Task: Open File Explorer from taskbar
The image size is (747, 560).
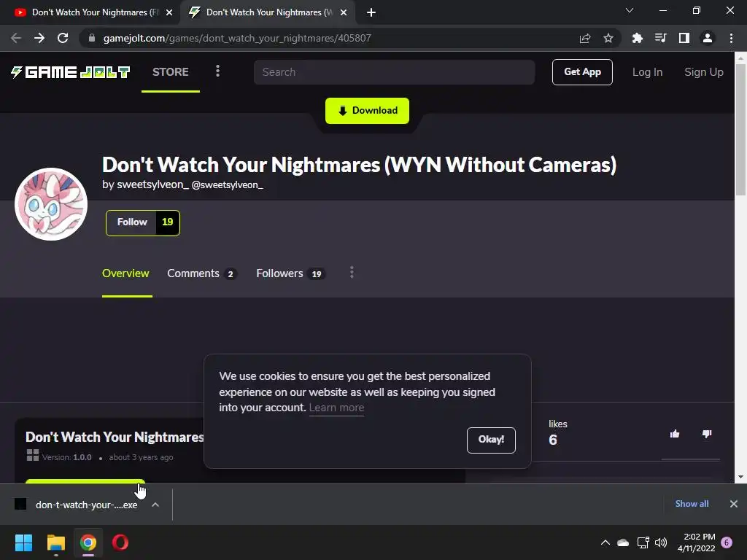Action: pos(55,542)
